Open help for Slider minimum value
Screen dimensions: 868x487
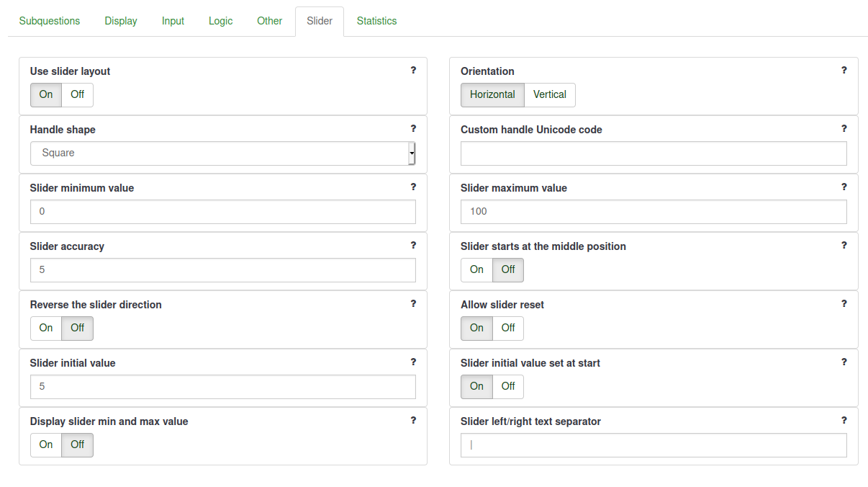pyautogui.click(x=413, y=187)
